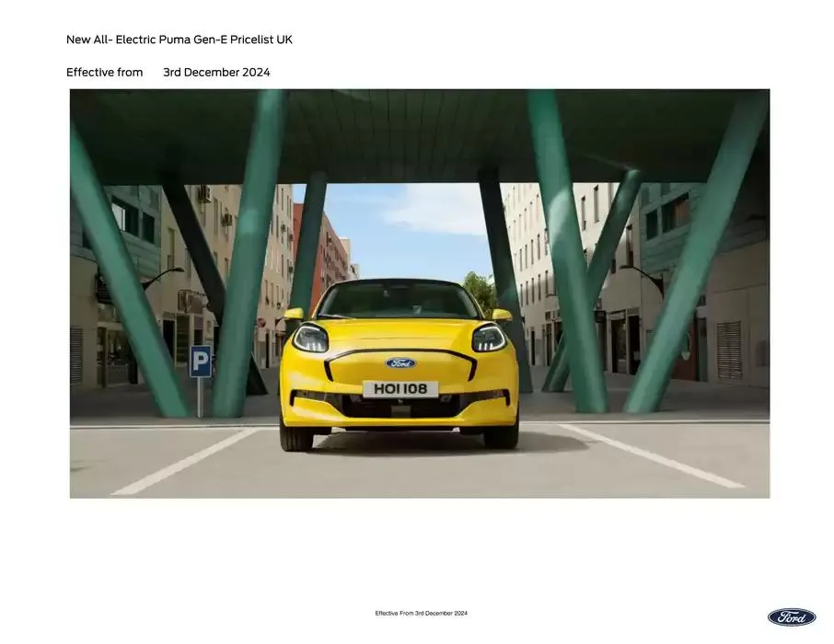Click the Effective from label
Screen dimensions: 834x644
pos(104,71)
